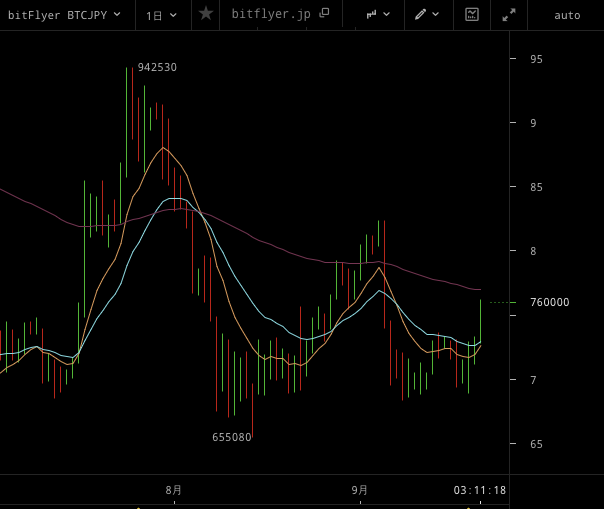Toggle fullscreen with the expand arrows icon
This screenshot has width=604, height=509.
tap(509, 15)
